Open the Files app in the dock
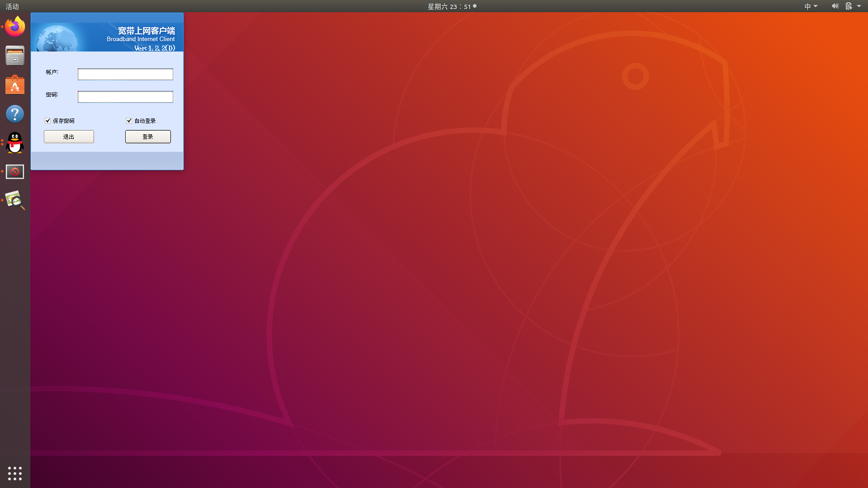The image size is (868, 488). [15, 55]
